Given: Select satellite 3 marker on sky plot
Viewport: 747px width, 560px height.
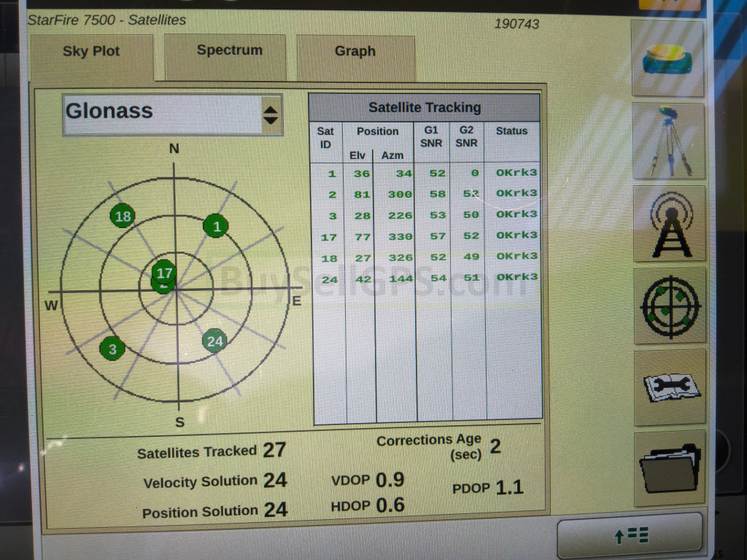Looking at the screenshot, I should tap(112, 349).
